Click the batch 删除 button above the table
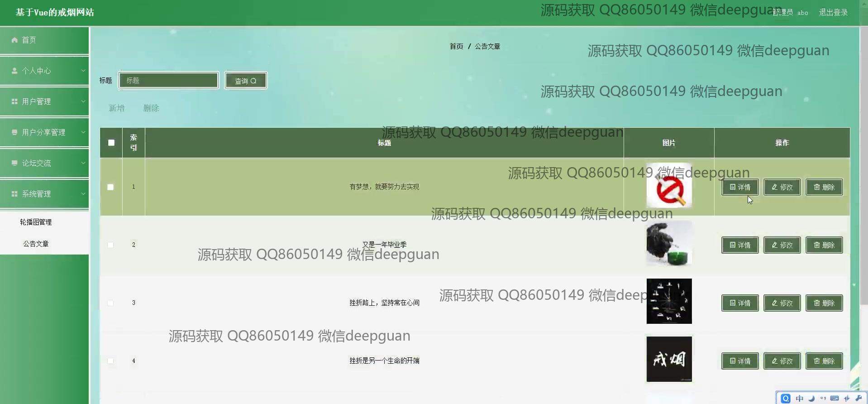This screenshot has height=404, width=868. pyautogui.click(x=151, y=108)
